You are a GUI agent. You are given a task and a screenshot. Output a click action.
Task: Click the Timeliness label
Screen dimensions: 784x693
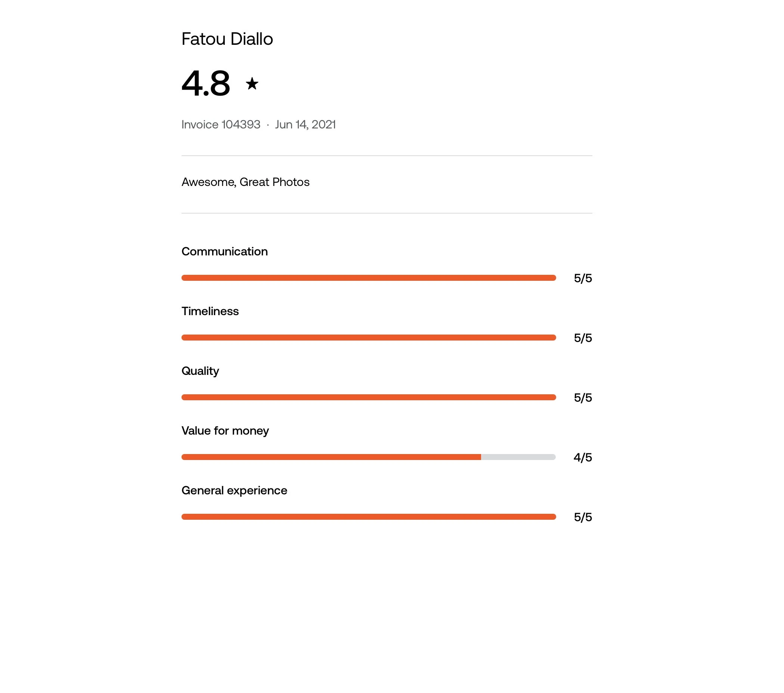pos(210,311)
